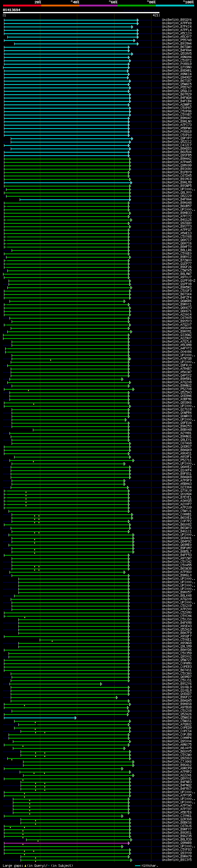Select the UniRef100_B4FHA4 label
Viewport: 197px width, 868px height.
tap(177, 200)
